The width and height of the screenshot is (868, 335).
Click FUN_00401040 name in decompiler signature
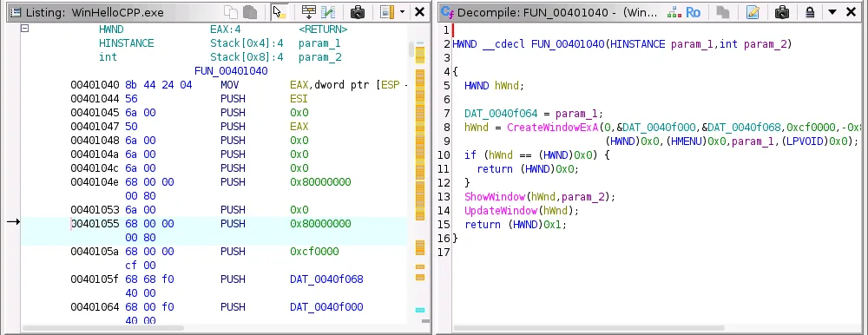[x=568, y=43]
